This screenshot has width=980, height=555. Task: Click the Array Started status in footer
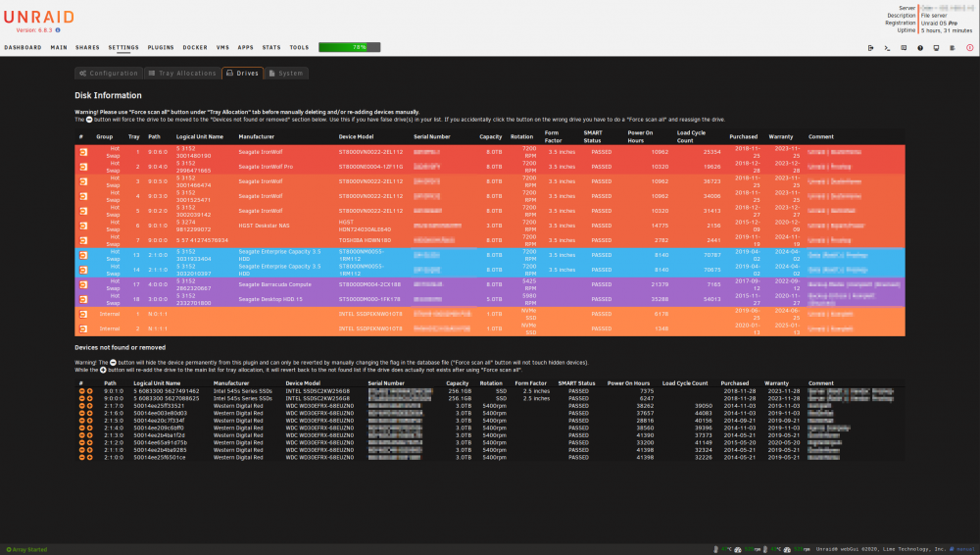[x=26, y=550]
